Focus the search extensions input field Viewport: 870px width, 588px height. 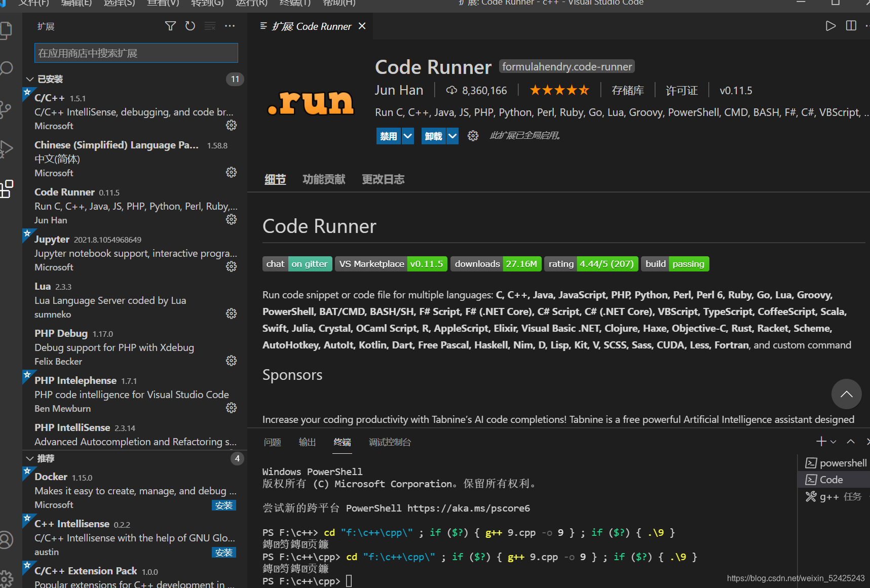pos(136,53)
